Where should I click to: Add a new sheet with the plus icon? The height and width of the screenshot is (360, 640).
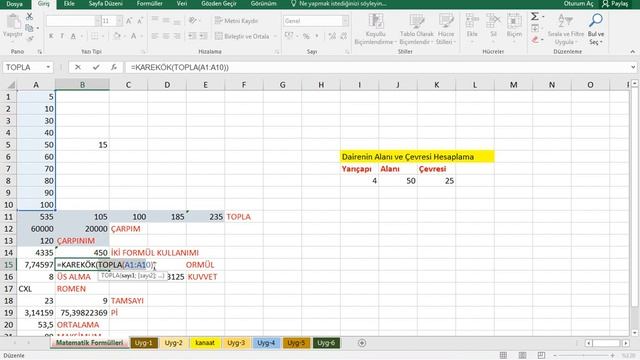point(362,343)
